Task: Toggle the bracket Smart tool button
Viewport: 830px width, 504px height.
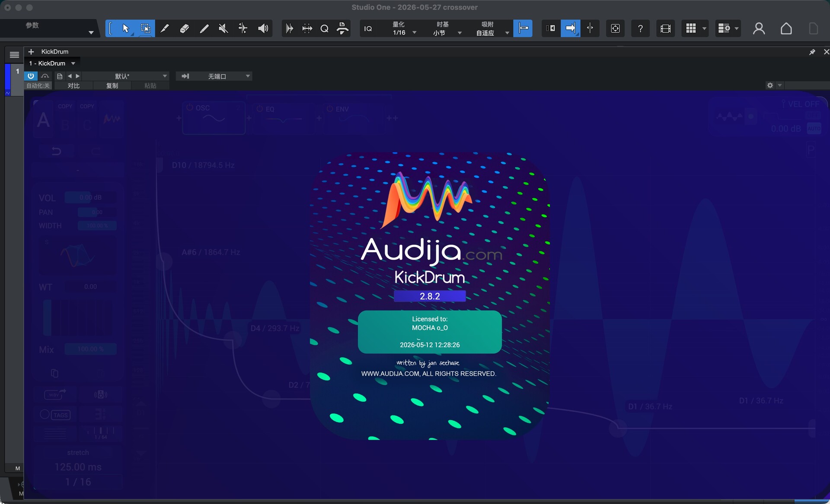Action: tap(111, 29)
